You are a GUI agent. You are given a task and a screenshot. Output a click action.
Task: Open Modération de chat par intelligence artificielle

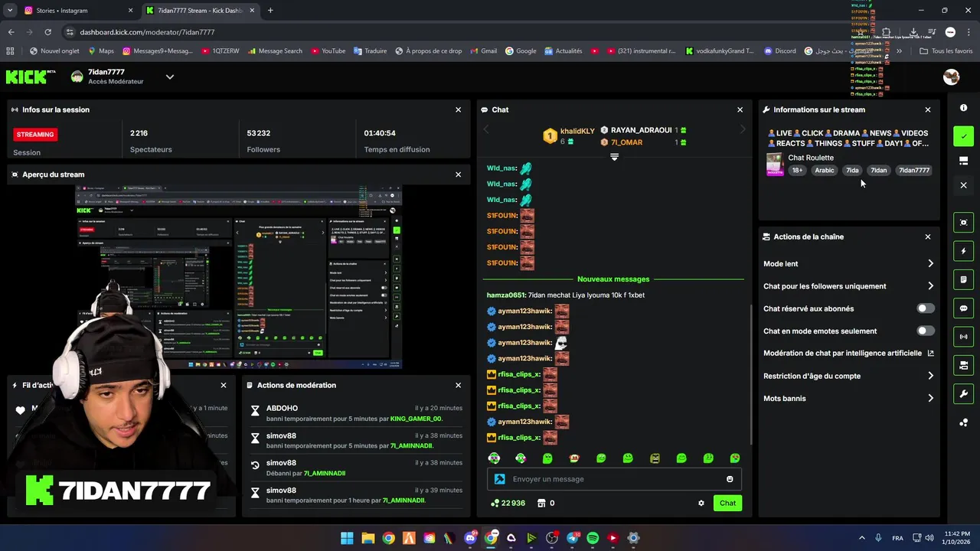pyautogui.click(x=848, y=354)
